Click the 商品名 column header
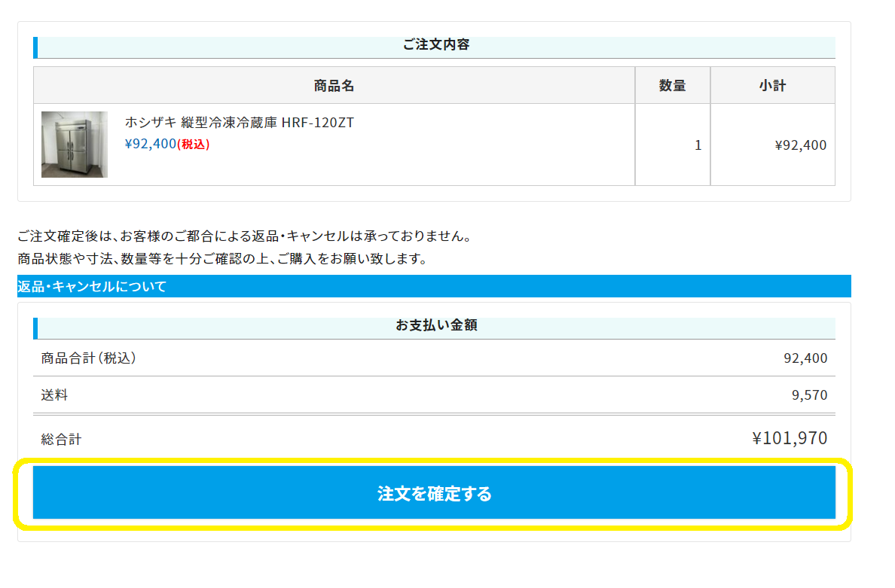 pyautogui.click(x=334, y=86)
